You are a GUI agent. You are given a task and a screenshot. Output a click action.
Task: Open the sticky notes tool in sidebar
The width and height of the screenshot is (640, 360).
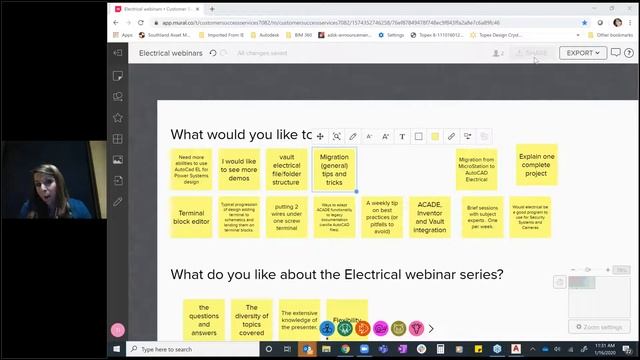(x=118, y=76)
